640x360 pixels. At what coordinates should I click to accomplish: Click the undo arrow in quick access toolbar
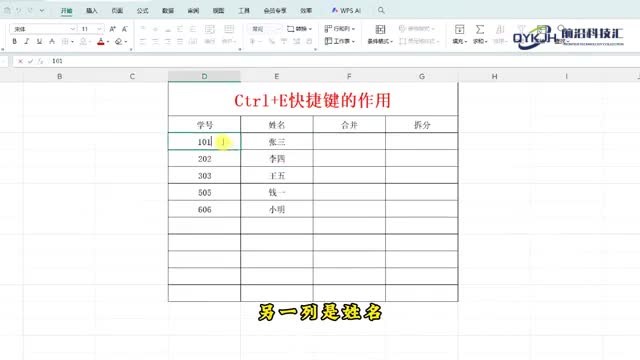[18, 11]
